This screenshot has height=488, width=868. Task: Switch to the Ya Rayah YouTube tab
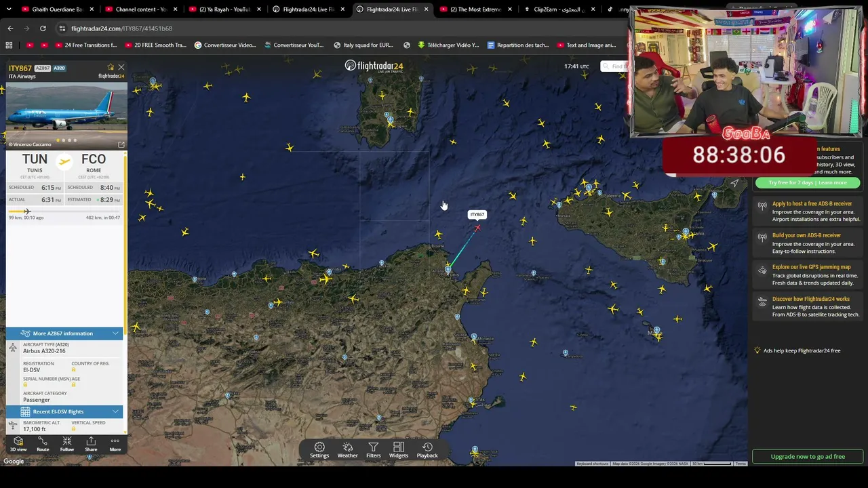click(x=224, y=9)
